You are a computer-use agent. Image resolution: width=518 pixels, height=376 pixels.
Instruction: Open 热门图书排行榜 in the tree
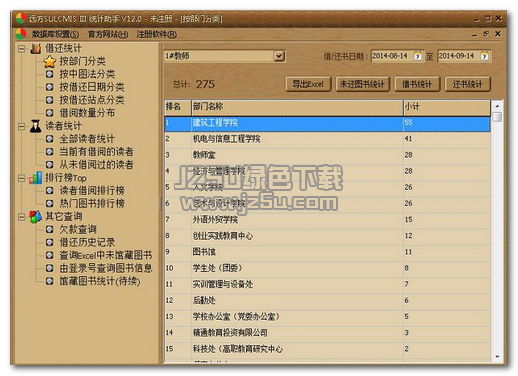(x=92, y=203)
